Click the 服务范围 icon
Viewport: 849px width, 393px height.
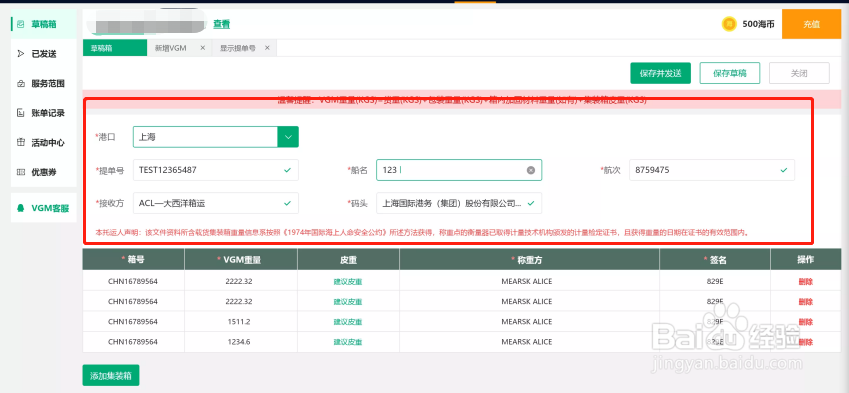pyautogui.click(x=21, y=84)
